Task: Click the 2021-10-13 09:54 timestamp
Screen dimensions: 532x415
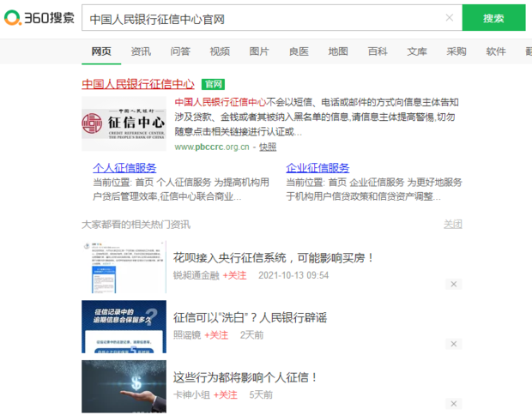Action: click(x=293, y=275)
